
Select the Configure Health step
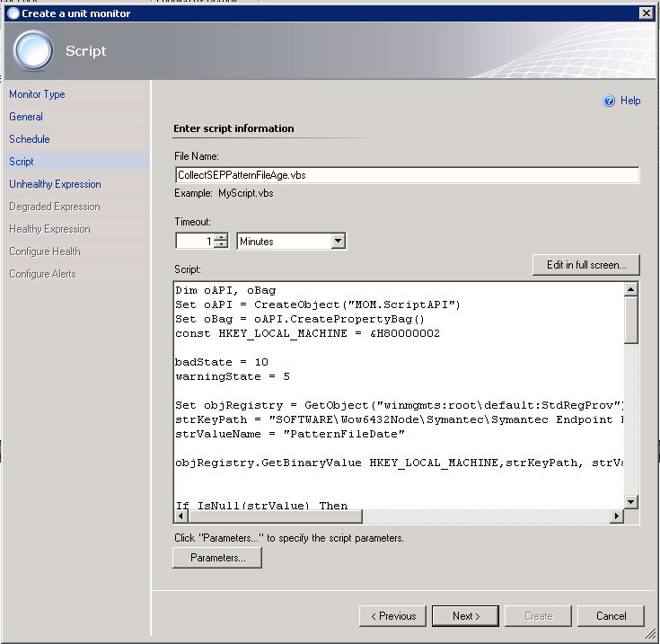click(x=45, y=251)
